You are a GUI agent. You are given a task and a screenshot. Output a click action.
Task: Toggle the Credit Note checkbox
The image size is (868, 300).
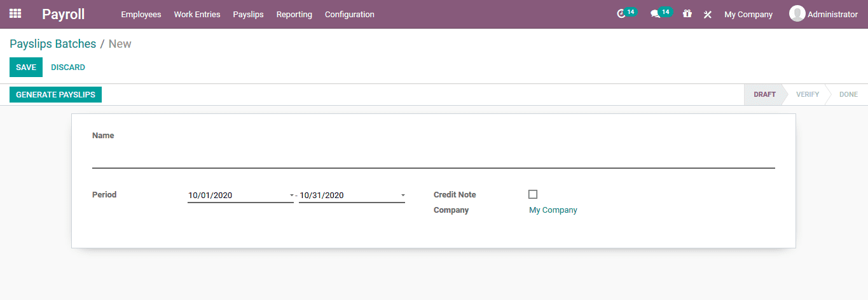point(533,194)
